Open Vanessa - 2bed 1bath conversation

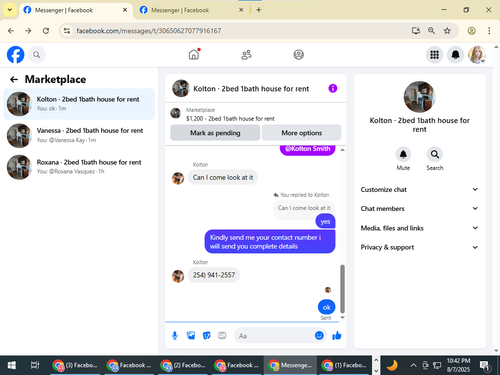click(79, 135)
